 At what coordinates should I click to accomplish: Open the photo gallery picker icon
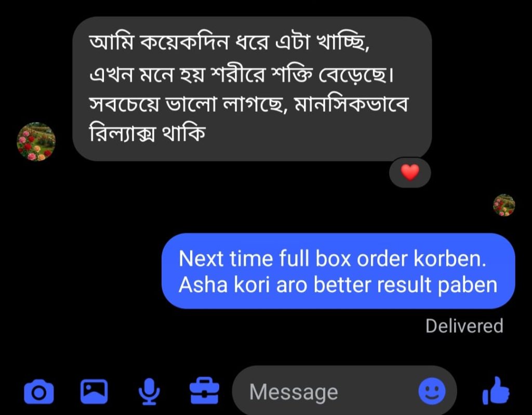point(94,391)
